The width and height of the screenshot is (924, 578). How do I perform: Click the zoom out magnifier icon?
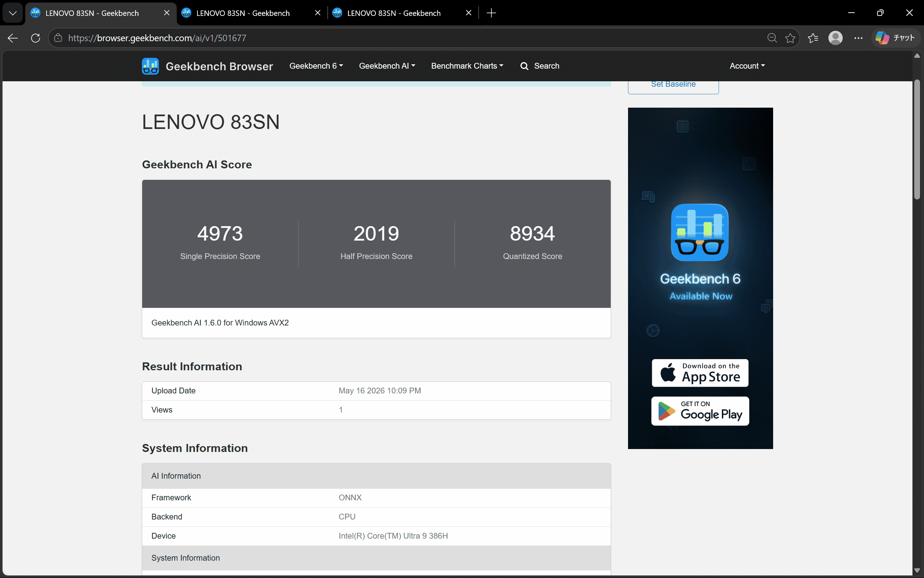(x=772, y=38)
